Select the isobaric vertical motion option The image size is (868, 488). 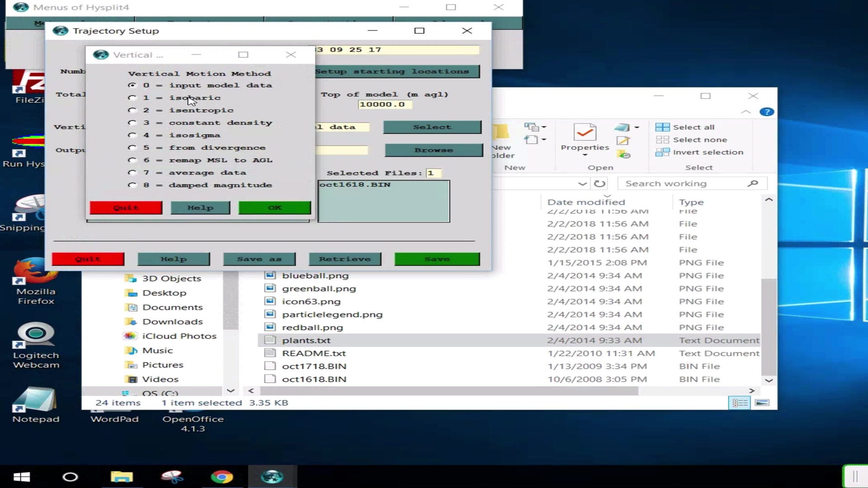click(x=132, y=98)
